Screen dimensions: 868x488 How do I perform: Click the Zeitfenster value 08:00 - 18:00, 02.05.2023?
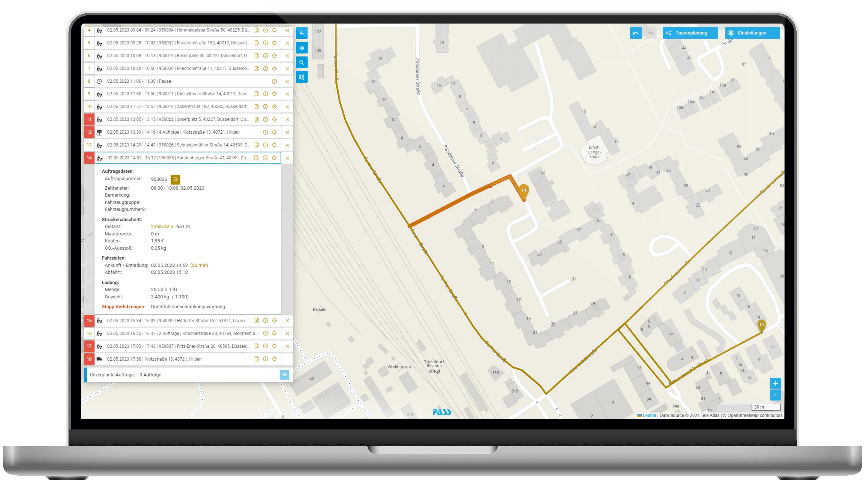click(x=178, y=188)
